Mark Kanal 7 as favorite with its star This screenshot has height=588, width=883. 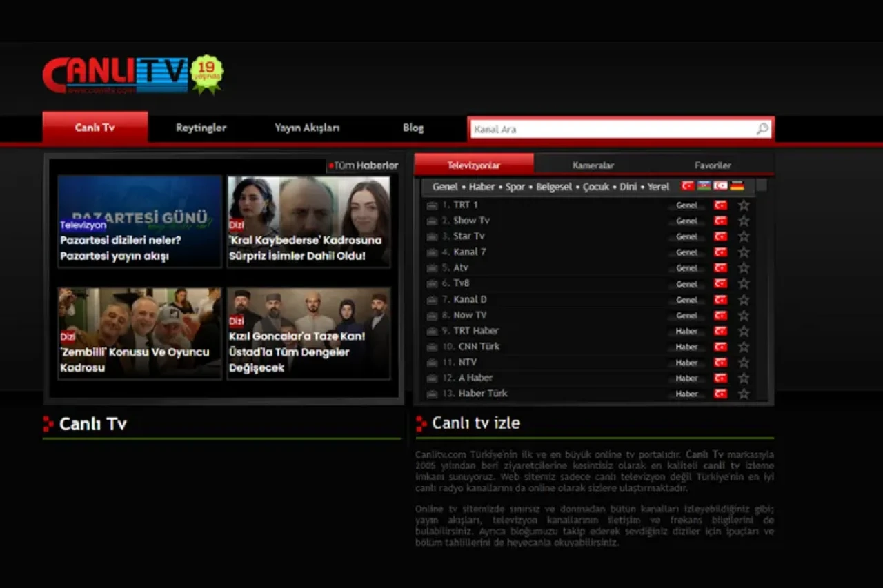pyautogui.click(x=744, y=252)
